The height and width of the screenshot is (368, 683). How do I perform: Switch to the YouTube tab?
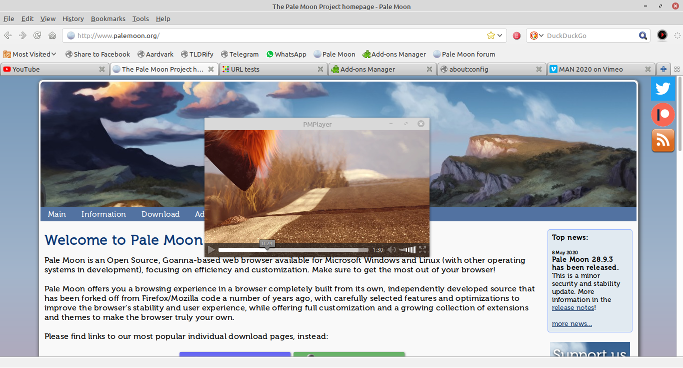pyautogui.click(x=54, y=69)
